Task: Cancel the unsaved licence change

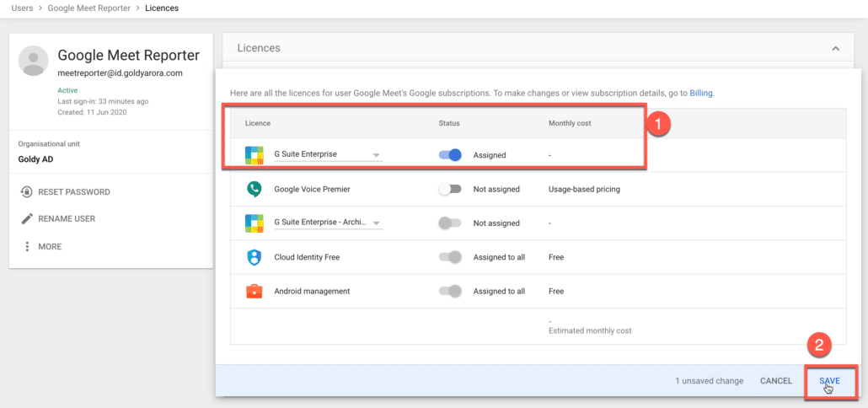Action: tap(776, 381)
